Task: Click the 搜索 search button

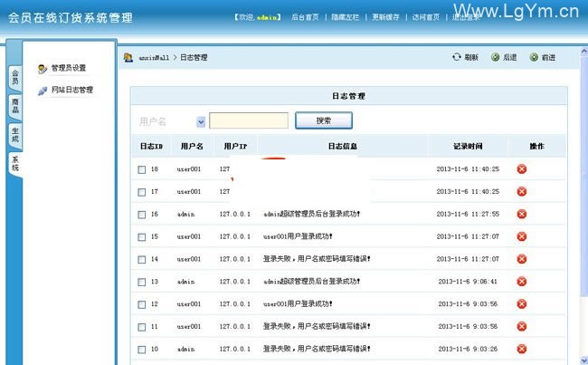Action: point(324,120)
